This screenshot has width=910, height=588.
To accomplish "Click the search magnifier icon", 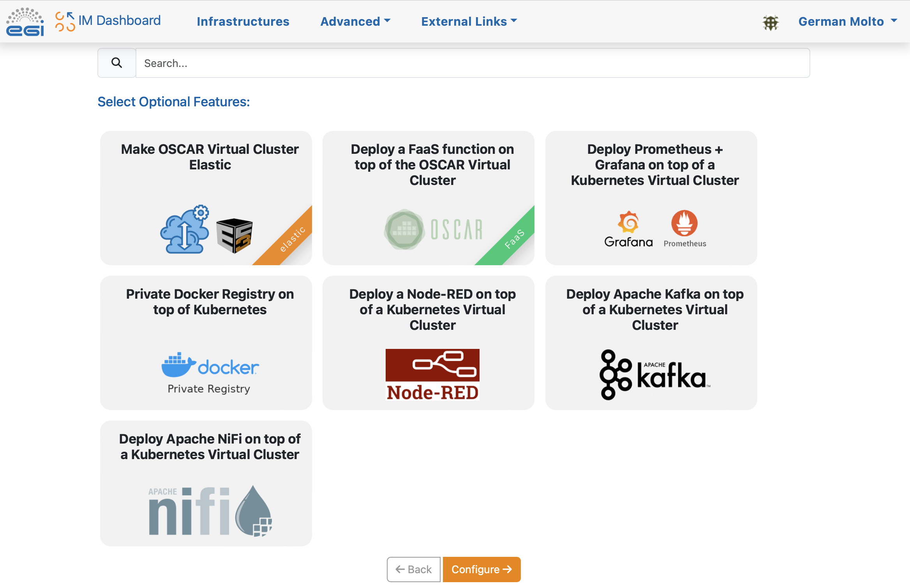I will pos(116,63).
